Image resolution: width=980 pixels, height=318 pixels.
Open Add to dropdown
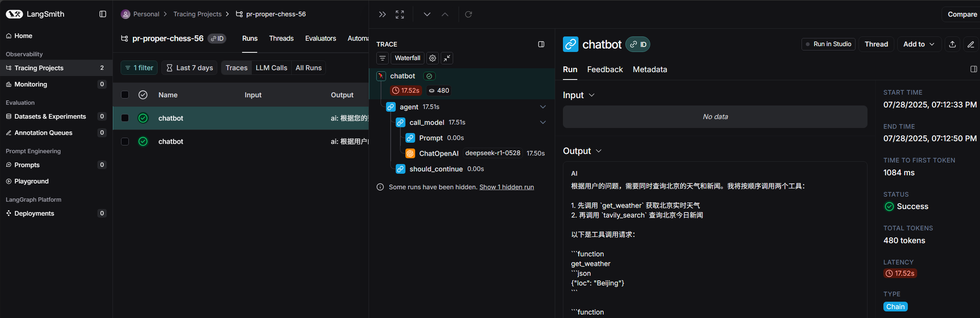919,44
